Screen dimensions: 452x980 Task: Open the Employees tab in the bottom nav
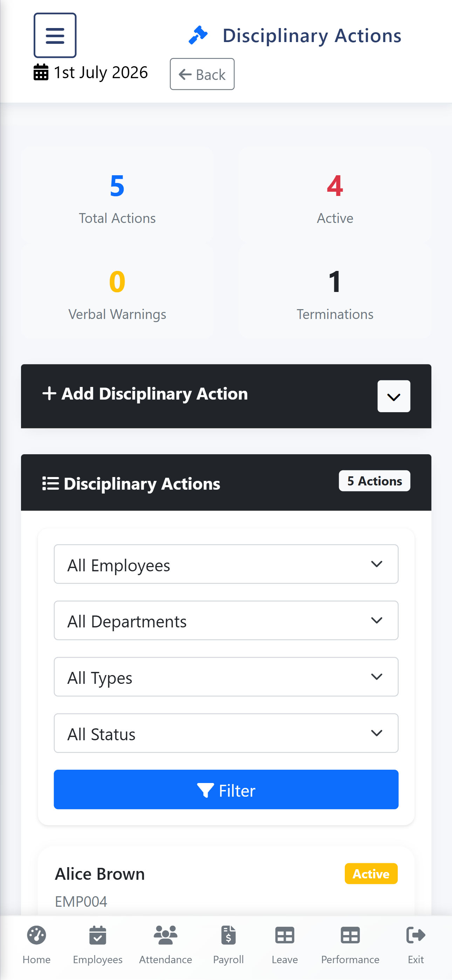pyautogui.click(x=98, y=945)
